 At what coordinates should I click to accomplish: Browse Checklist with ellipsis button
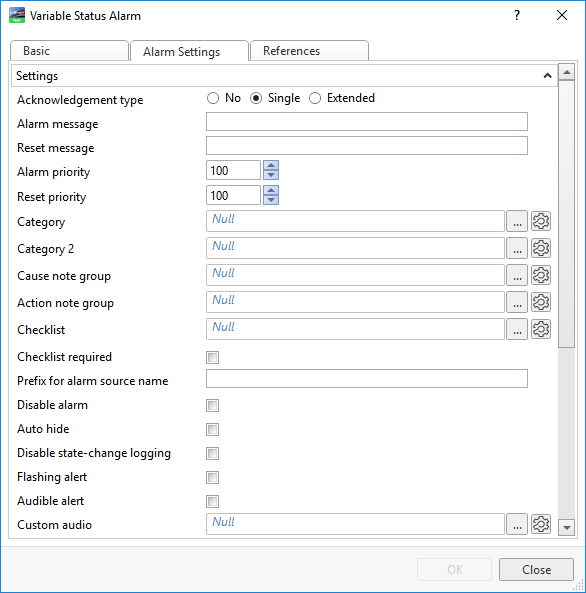pyautogui.click(x=517, y=329)
